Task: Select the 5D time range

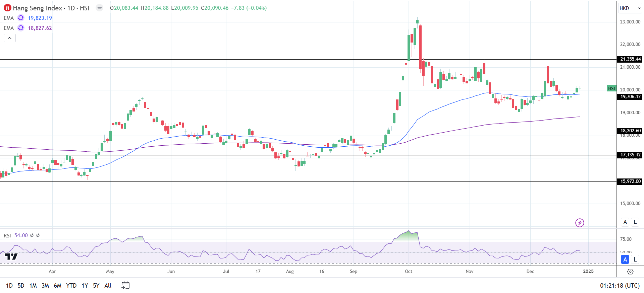Action: [x=21, y=286]
